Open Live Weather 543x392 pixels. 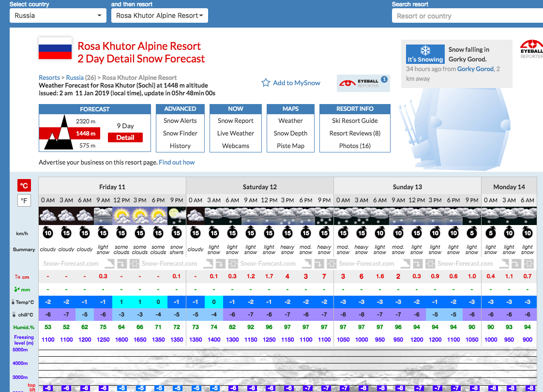(x=236, y=133)
